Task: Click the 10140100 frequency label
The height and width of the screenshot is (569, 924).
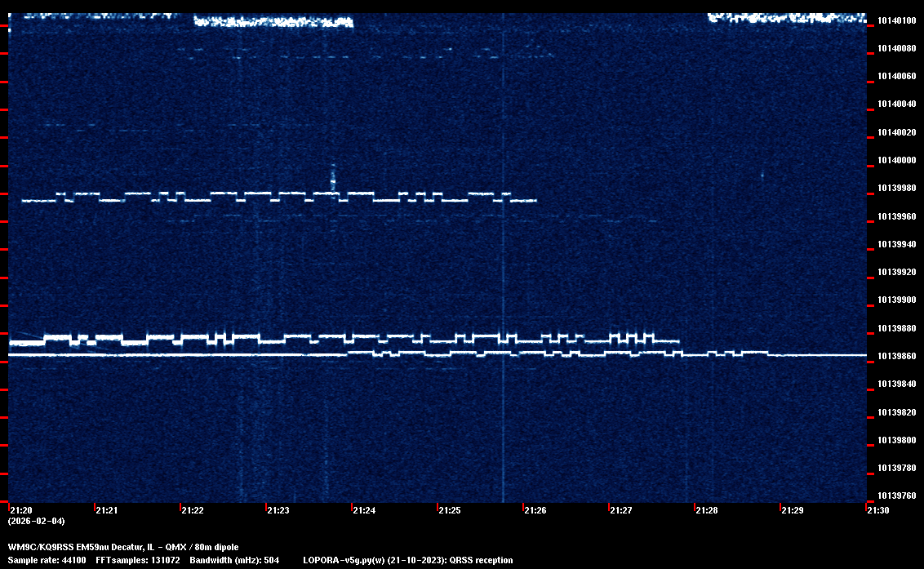Action: (x=896, y=20)
